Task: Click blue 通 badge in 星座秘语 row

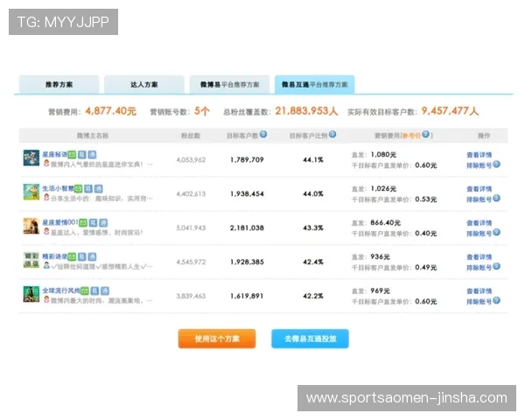Action: point(92,155)
